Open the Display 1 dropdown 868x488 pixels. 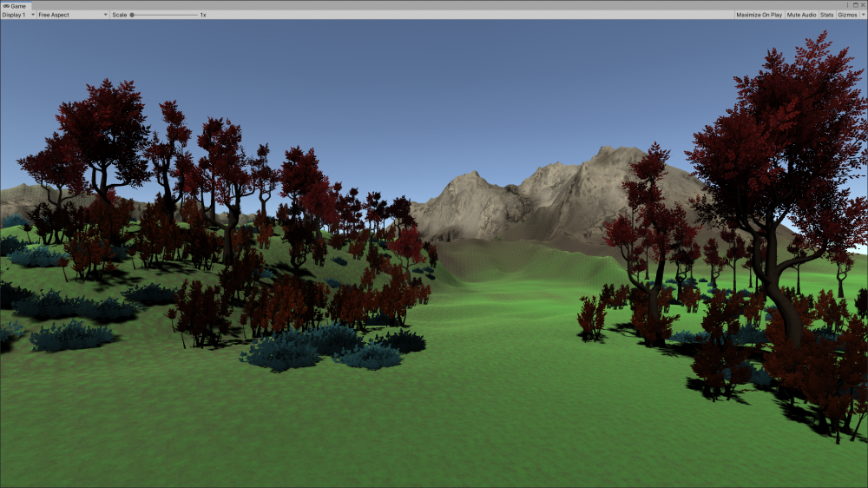[x=18, y=15]
